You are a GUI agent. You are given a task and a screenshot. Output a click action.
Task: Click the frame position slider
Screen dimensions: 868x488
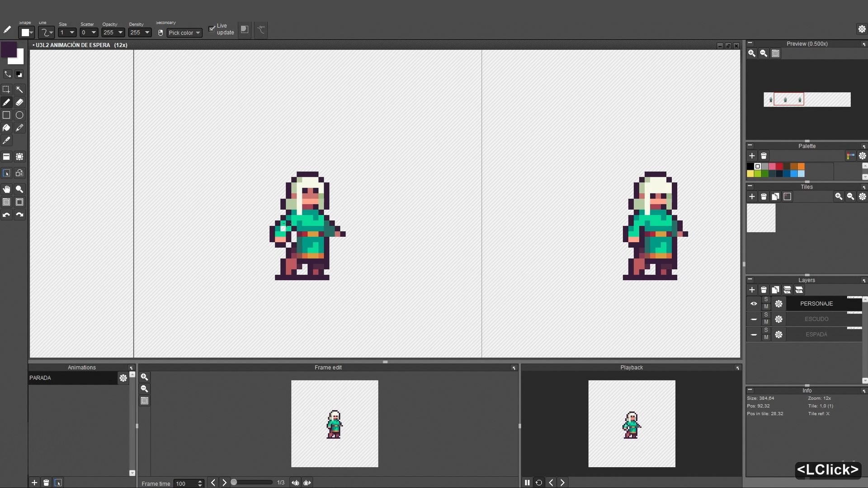click(x=251, y=483)
